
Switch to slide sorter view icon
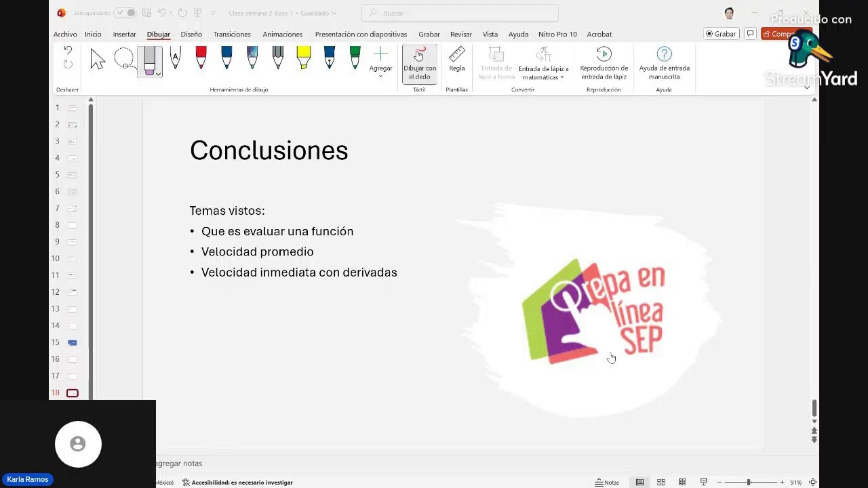click(x=661, y=483)
